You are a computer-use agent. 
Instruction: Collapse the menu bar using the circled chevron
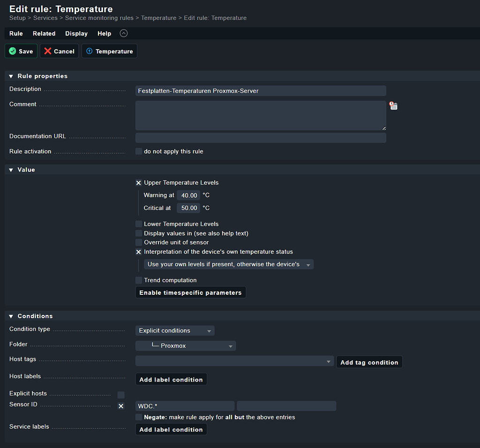click(124, 33)
